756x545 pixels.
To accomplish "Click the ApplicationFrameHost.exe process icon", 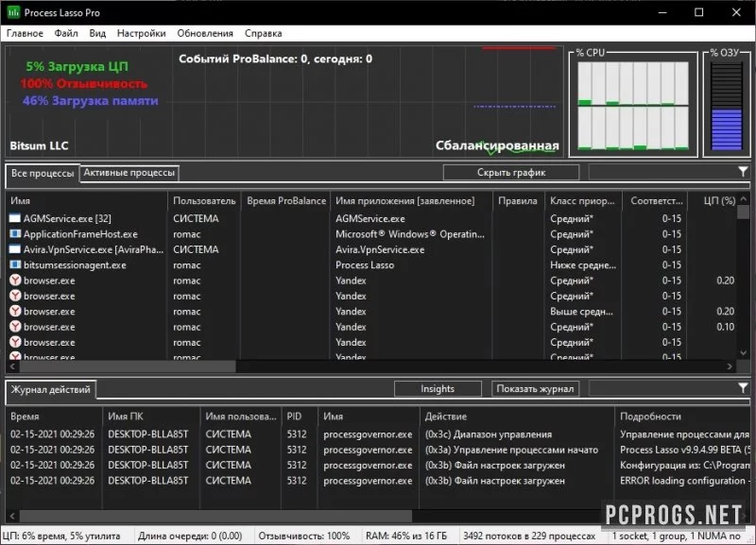I will [15, 233].
